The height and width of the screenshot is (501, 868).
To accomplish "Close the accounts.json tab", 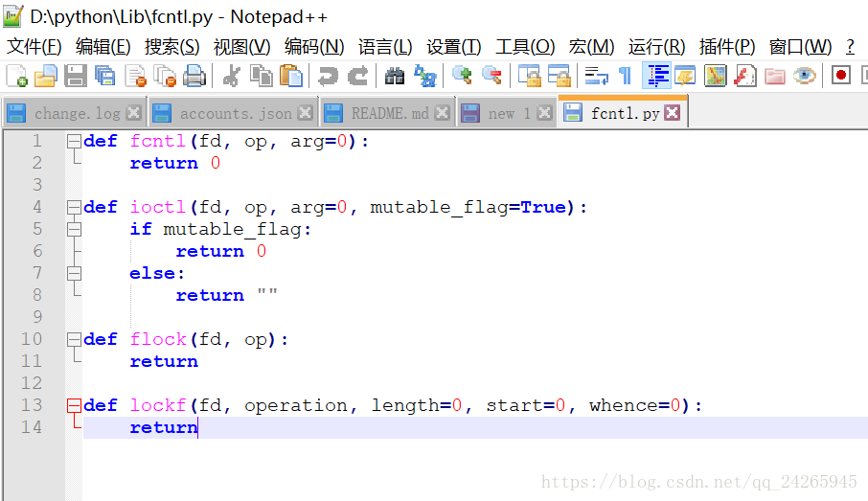I will tap(305, 113).
